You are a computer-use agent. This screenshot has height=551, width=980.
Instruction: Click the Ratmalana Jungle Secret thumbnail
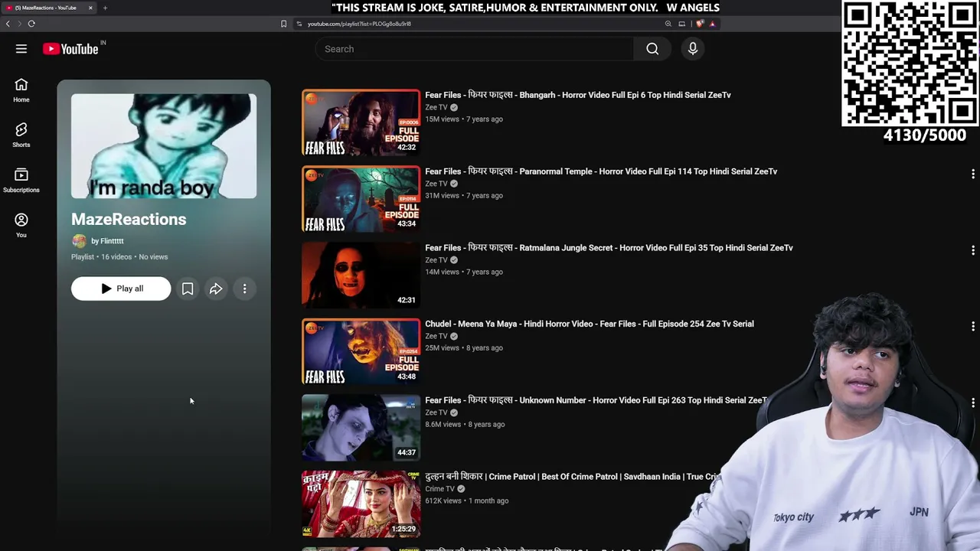pyautogui.click(x=361, y=275)
